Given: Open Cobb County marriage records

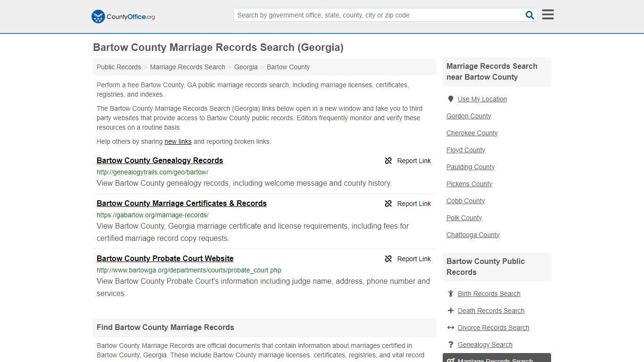Looking at the screenshot, I should point(465,201).
